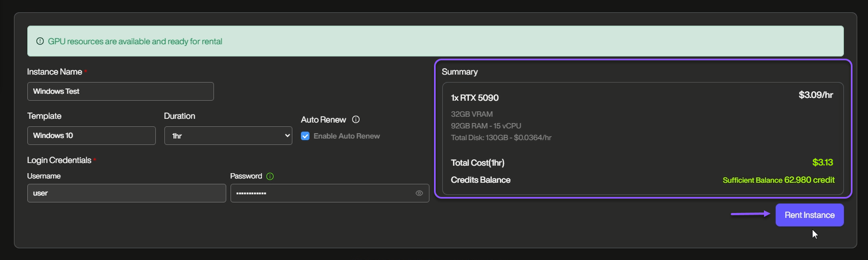The image size is (868, 260).
Task: Click the 1x RTX 5090 title
Action: pos(475,98)
